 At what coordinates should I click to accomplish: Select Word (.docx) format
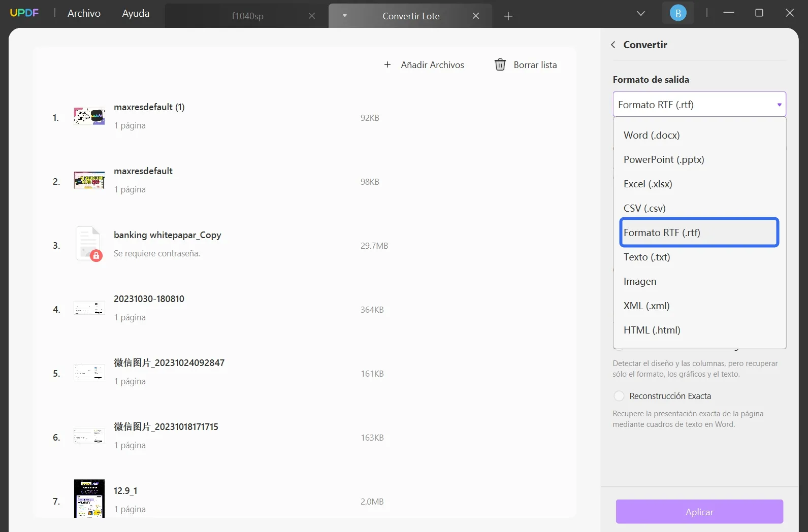pos(699,135)
